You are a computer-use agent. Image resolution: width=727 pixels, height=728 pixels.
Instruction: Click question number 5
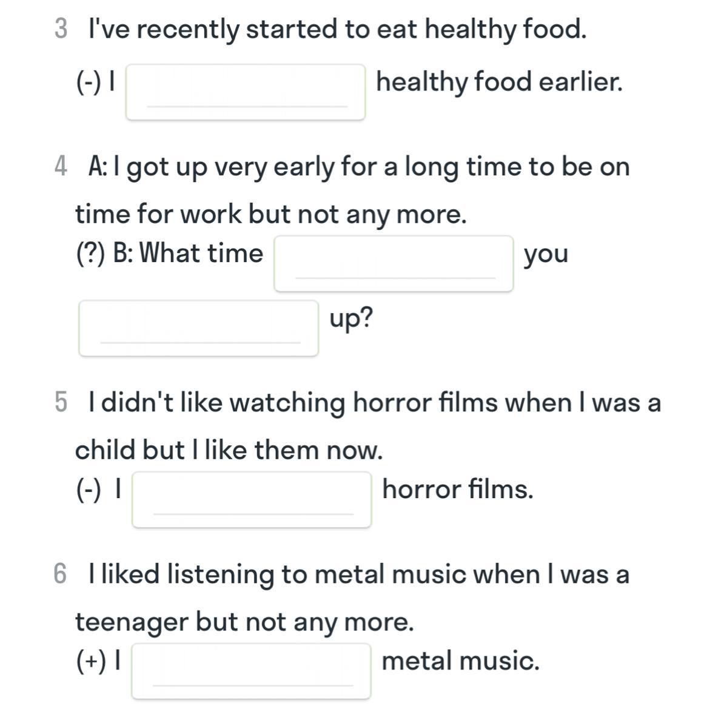[61, 402]
